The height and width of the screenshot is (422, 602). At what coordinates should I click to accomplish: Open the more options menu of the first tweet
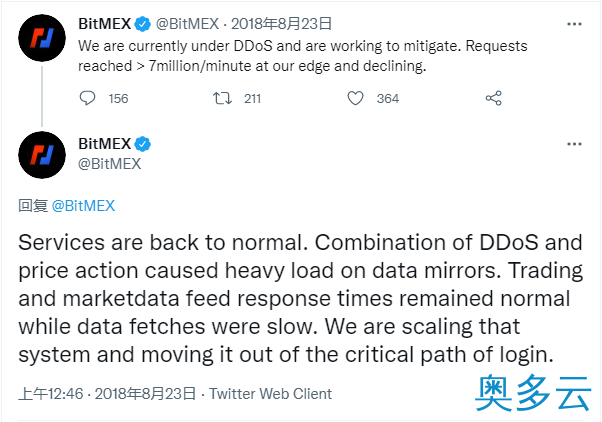[574, 24]
